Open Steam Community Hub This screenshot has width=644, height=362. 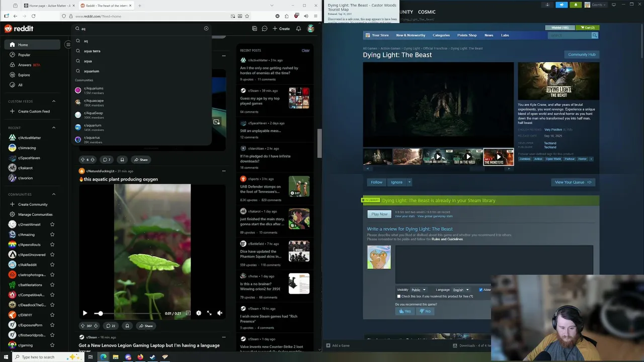point(582,54)
